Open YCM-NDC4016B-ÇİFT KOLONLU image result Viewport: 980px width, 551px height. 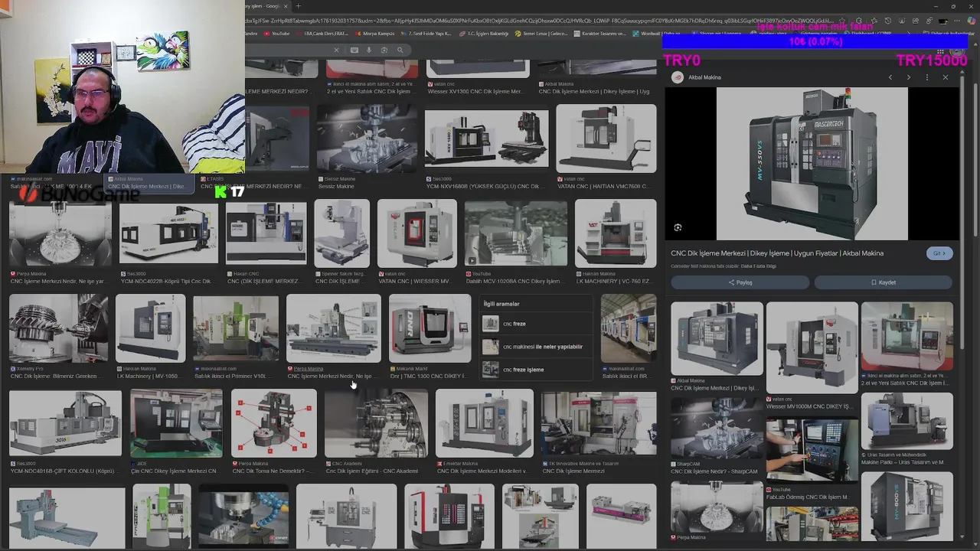tap(65, 423)
